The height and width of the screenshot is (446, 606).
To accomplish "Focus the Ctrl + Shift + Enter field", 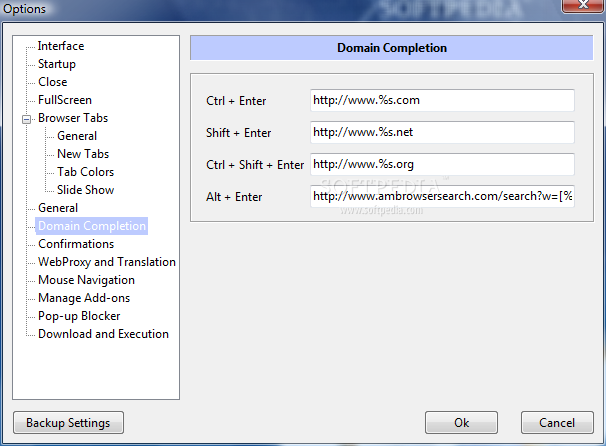I will [442, 165].
